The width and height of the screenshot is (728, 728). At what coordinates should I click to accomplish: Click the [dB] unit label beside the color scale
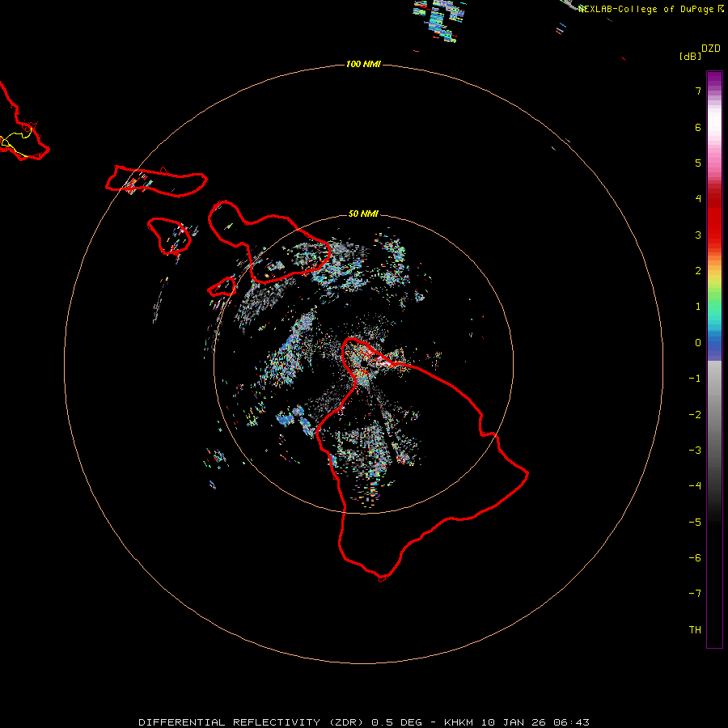coord(690,56)
